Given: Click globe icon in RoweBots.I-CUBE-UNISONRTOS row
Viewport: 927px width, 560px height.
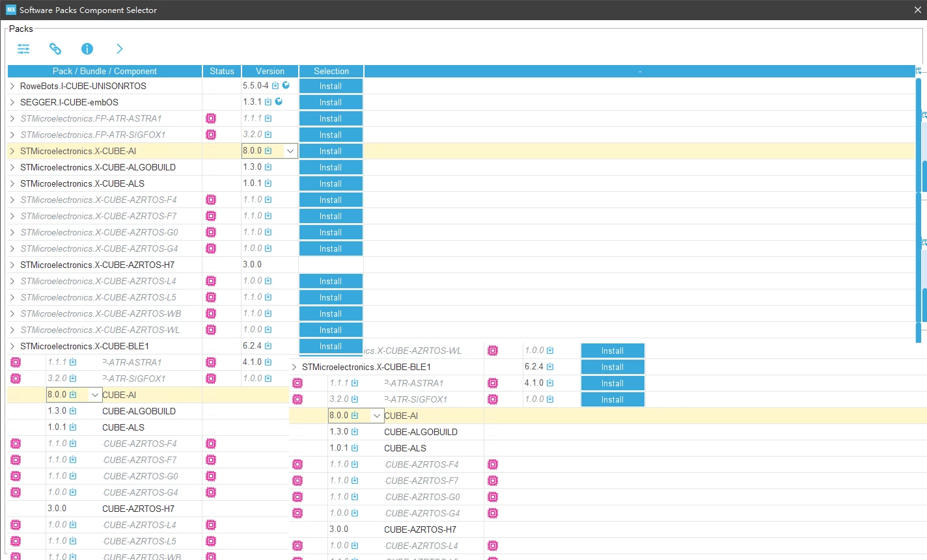Looking at the screenshot, I should pyautogui.click(x=286, y=85).
